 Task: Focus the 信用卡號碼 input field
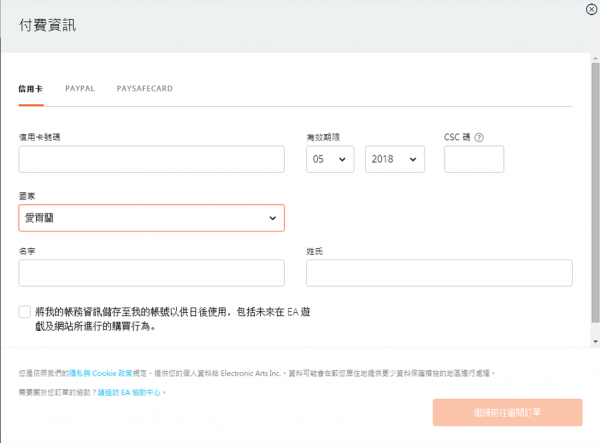click(x=150, y=159)
